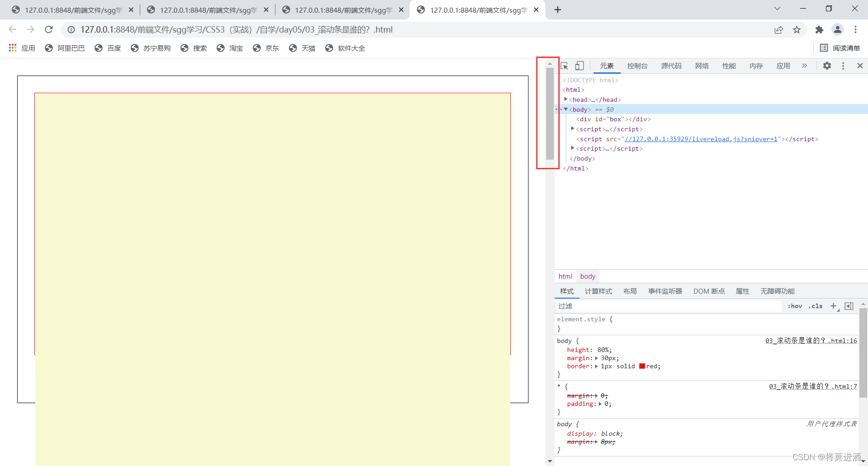Screen dimensions: 868x466
Task: Expand the head node
Action: coord(566,99)
